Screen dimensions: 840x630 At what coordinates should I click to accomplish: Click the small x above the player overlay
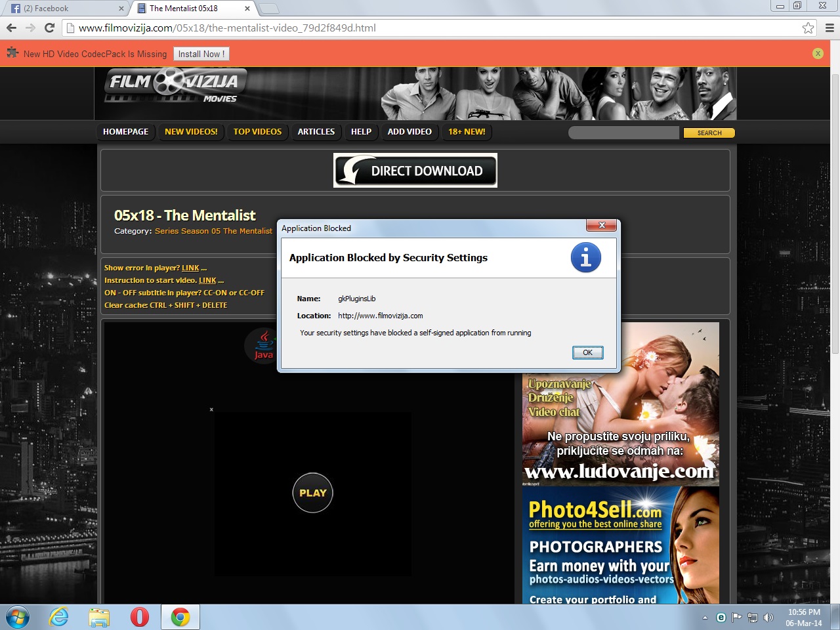[x=211, y=409]
